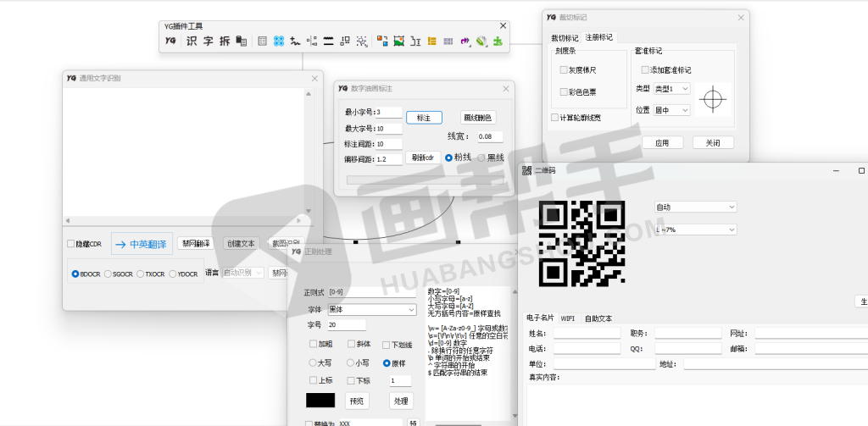Open the 语言 自动识别 dropdown
The width and height of the screenshot is (868, 426).
tap(243, 273)
